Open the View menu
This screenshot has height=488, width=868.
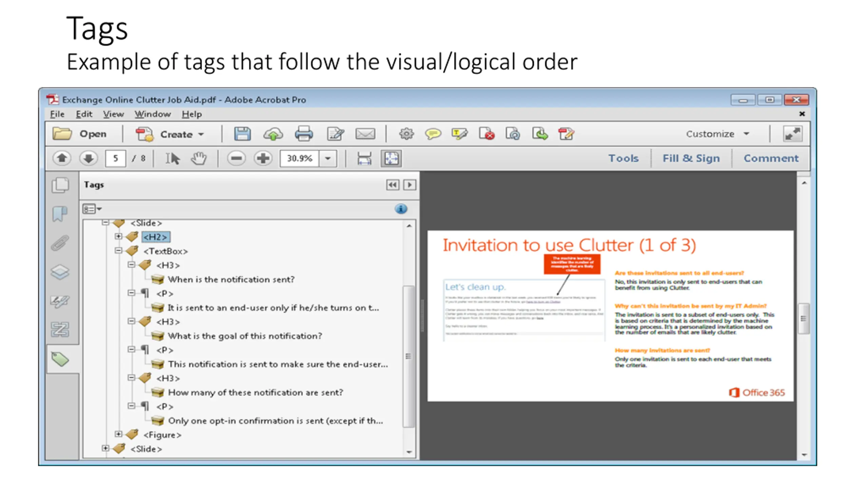click(113, 114)
